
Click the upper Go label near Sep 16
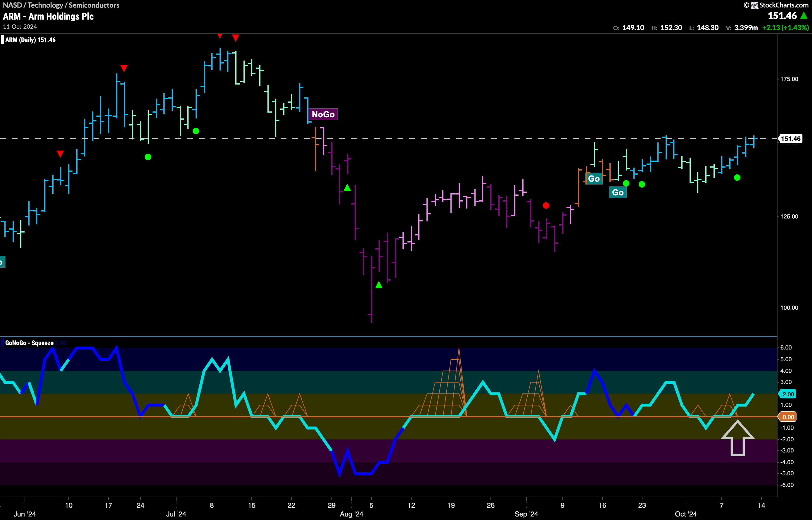(594, 179)
